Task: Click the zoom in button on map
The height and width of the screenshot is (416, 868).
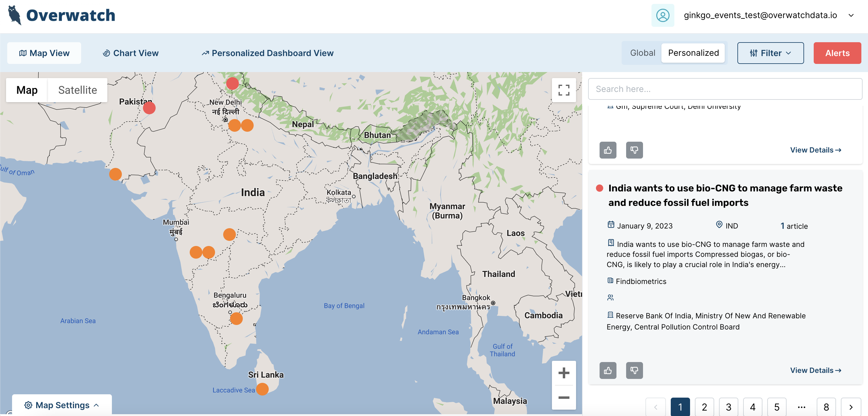Action: (563, 372)
